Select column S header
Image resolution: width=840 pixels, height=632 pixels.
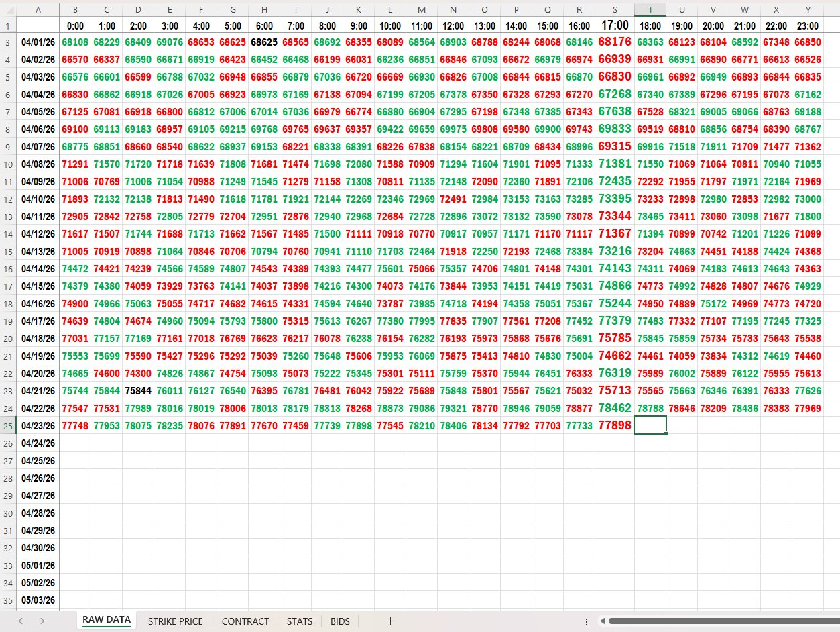[x=615, y=9]
